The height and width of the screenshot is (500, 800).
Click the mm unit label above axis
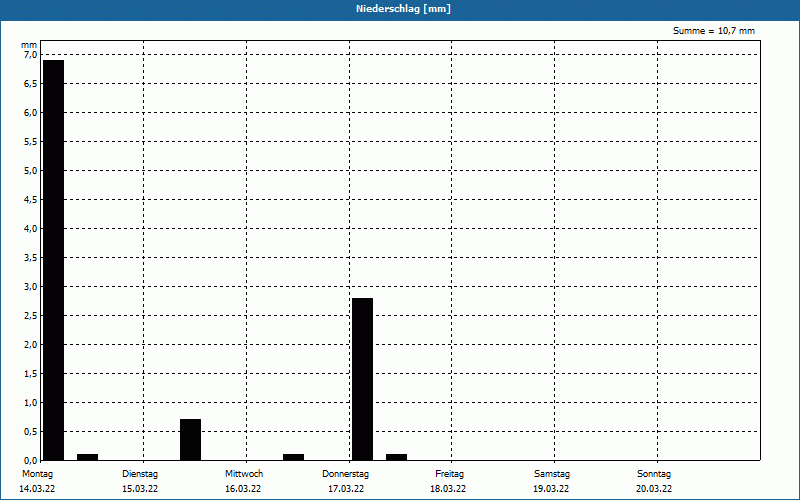[29, 45]
